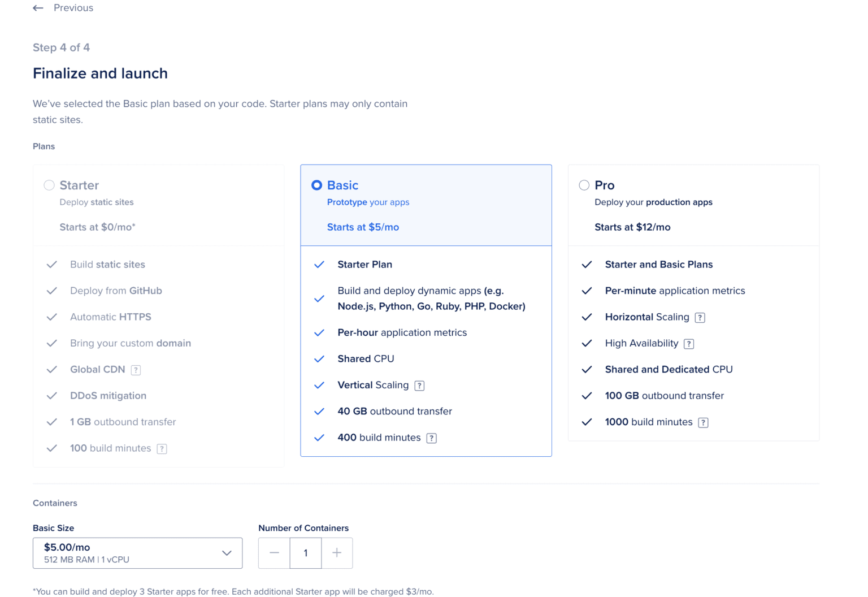Select the Starter plan radio button
This screenshot has height=597, width=868.
[x=49, y=185]
